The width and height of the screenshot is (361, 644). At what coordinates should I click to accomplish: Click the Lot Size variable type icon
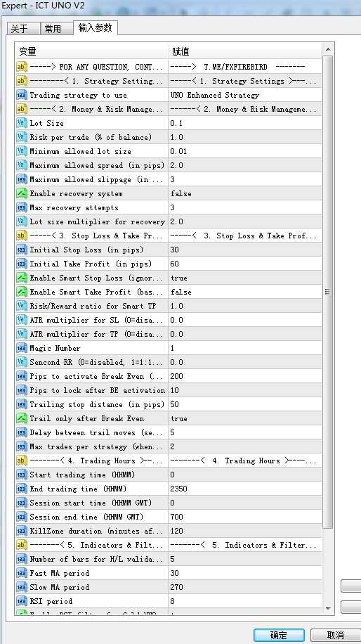click(x=21, y=123)
